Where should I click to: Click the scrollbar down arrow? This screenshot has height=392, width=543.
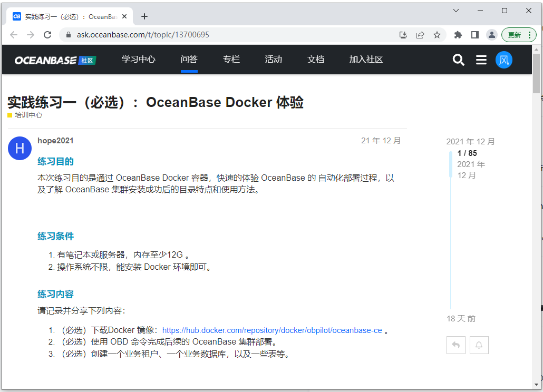pos(537,385)
